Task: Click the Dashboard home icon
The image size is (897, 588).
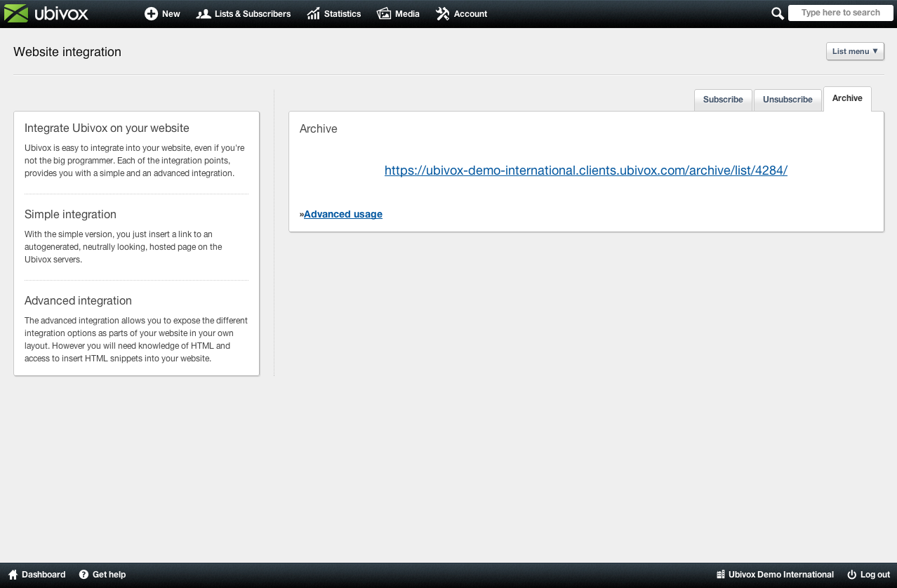Action: tap(13, 575)
